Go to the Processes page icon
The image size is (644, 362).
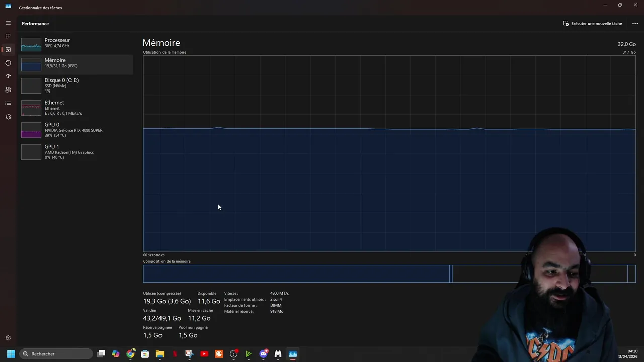click(8, 36)
